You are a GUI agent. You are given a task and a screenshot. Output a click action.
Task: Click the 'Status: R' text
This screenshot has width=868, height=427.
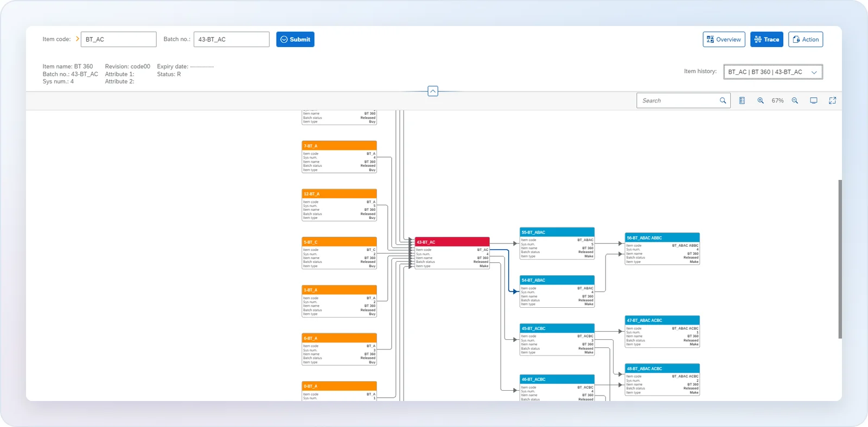coord(169,74)
